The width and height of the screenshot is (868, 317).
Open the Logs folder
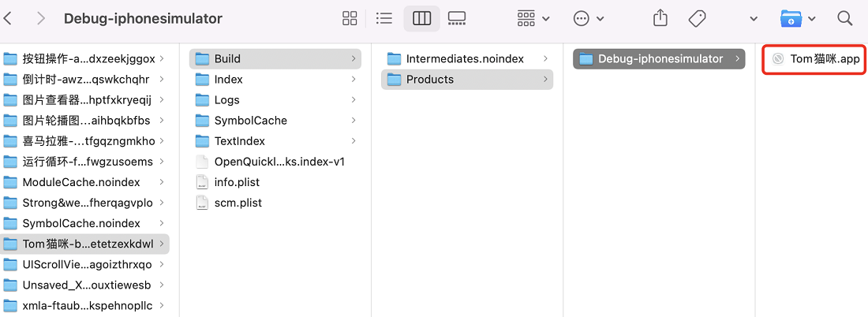275,100
